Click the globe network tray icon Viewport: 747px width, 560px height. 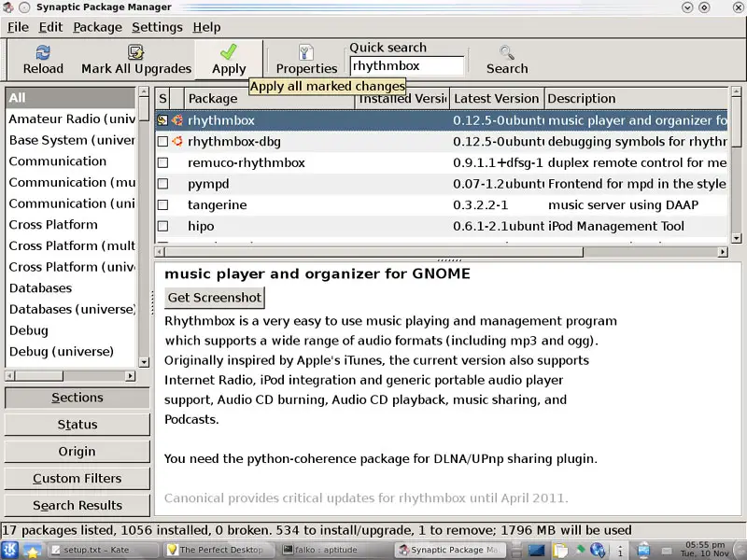pos(598,551)
